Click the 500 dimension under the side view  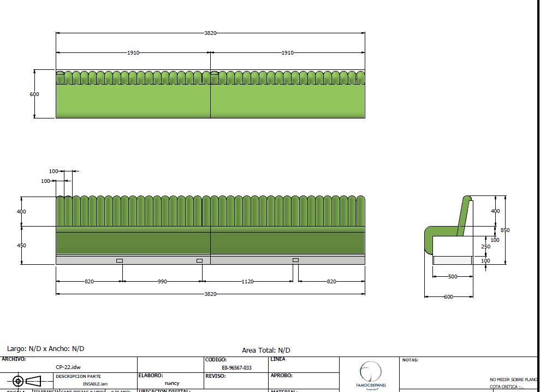coord(453,277)
